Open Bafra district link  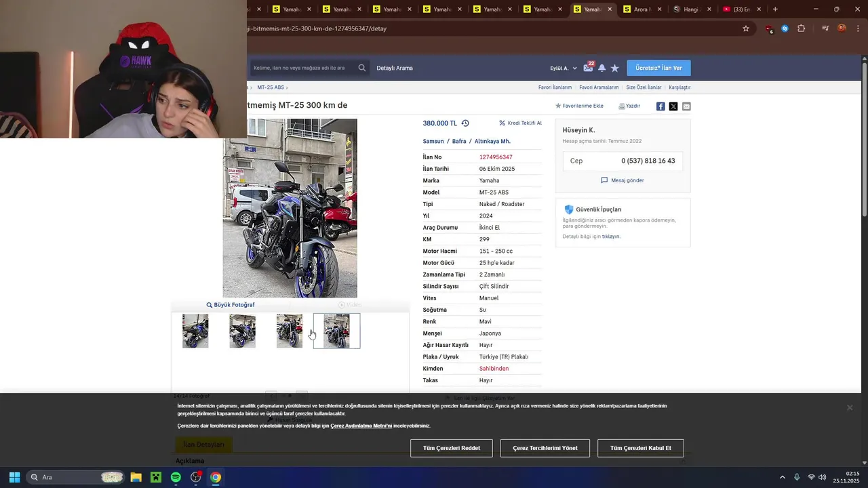pyautogui.click(x=459, y=141)
